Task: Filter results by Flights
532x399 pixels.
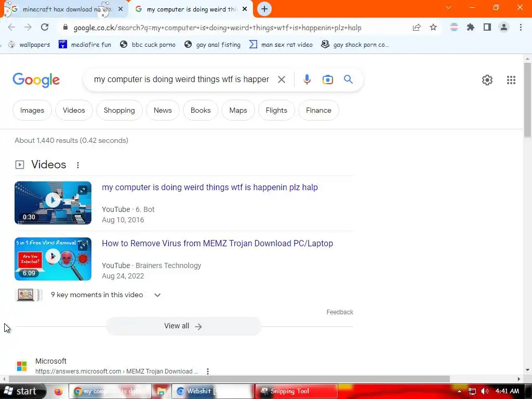Action: (x=276, y=110)
